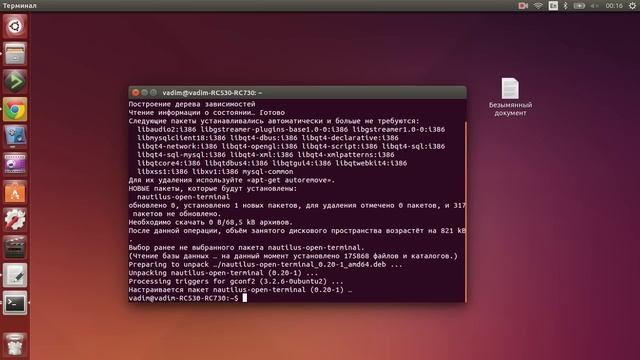640x360 pixels.
Task: Open Google Chrome from the launcher
Action: tap(15, 109)
